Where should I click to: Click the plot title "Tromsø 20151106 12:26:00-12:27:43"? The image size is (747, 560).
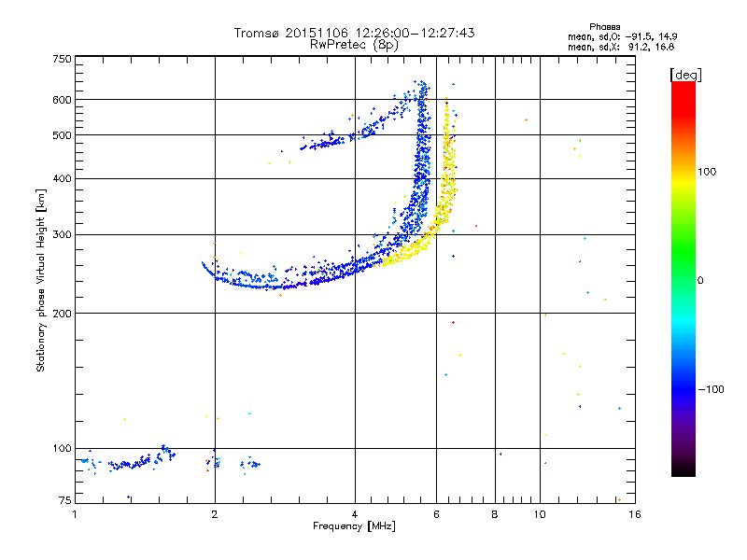pyautogui.click(x=354, y=33)
